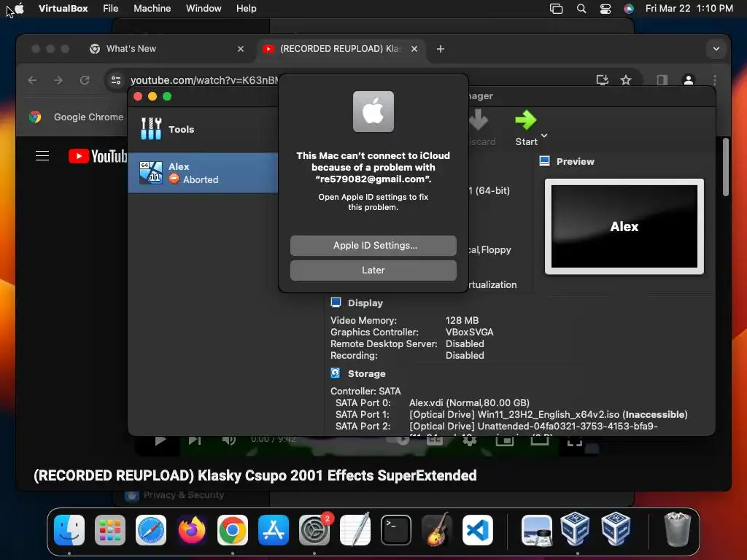Image resolution: width=747 pixels, height=560 pixels.
Task: Open YouTube hamburger guide menu
Action: click(x=42, y=156)
